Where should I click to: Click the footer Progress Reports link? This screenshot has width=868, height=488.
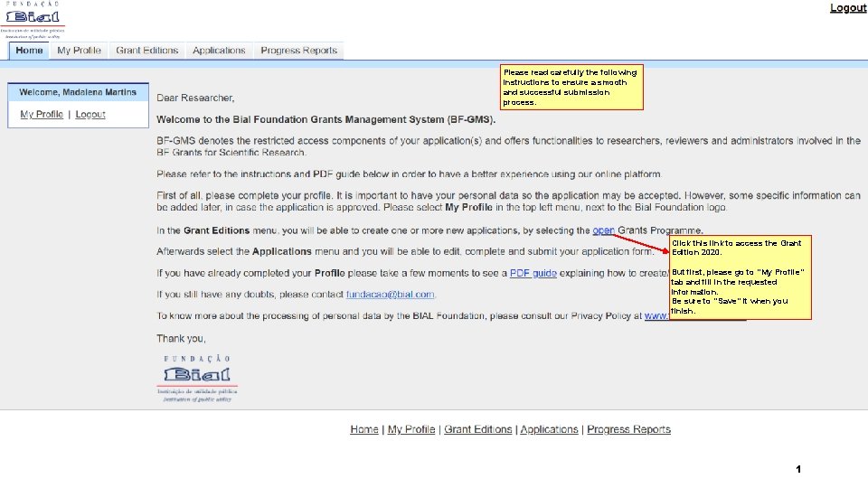point(629,429)
